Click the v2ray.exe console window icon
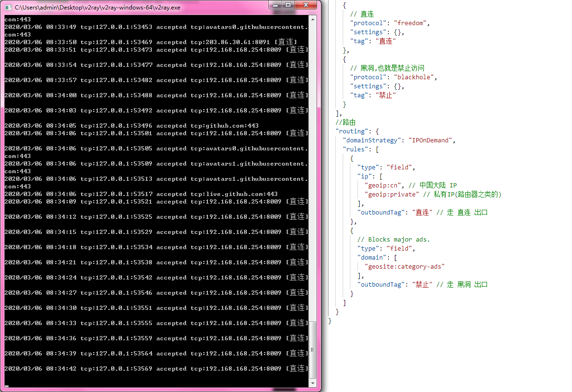The height and width of the screenshot is (392, 572). [8, 7]
